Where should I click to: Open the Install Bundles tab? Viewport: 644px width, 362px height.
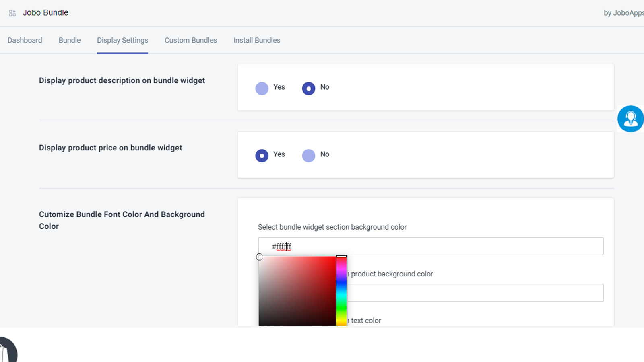(x=256, y=40)
